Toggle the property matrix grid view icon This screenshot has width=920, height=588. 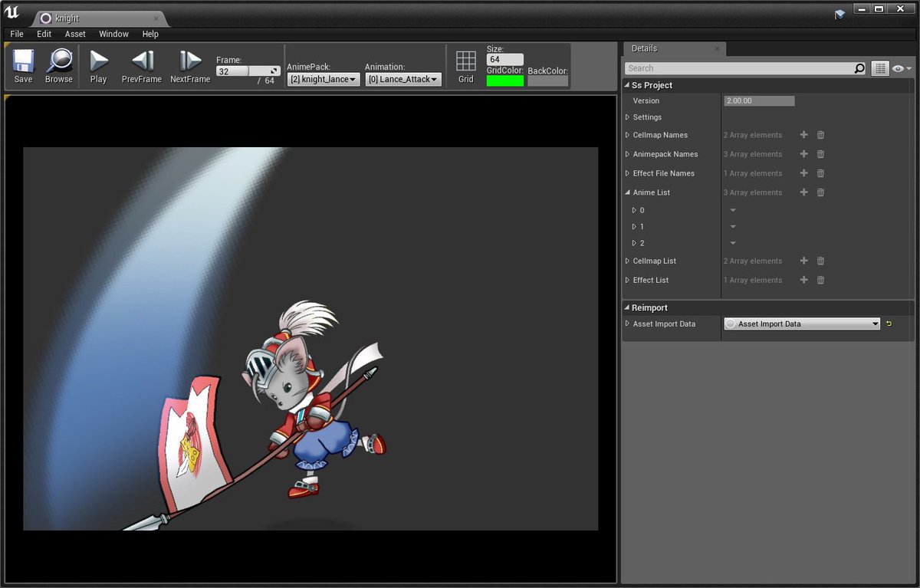coord(880,68)
